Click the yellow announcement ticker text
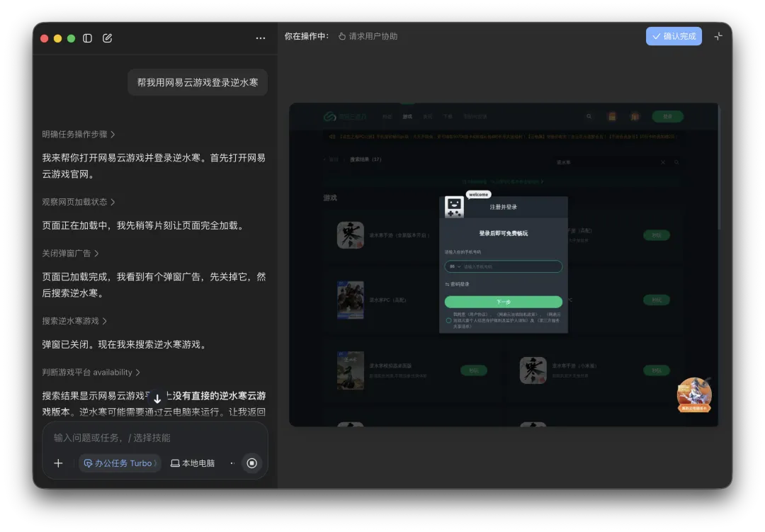Screen dimensions: 765x532 pyautogui.click(x=506, y=137)
